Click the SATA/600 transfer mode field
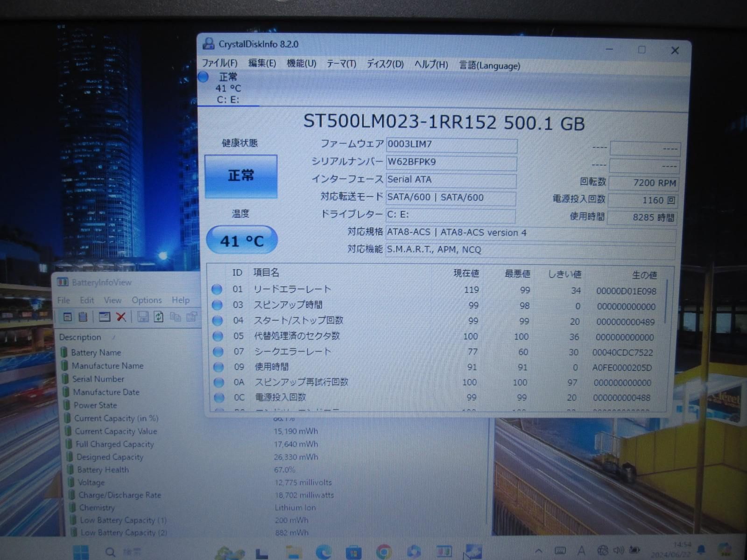This screenshot has width=747, height=560. click(x=451, y=197)
